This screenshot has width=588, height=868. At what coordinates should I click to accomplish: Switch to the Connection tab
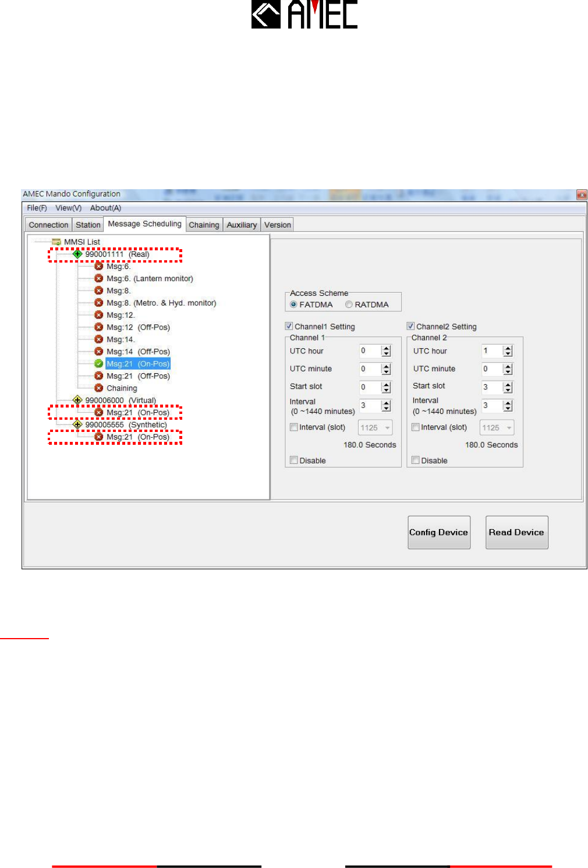[48, 225]
